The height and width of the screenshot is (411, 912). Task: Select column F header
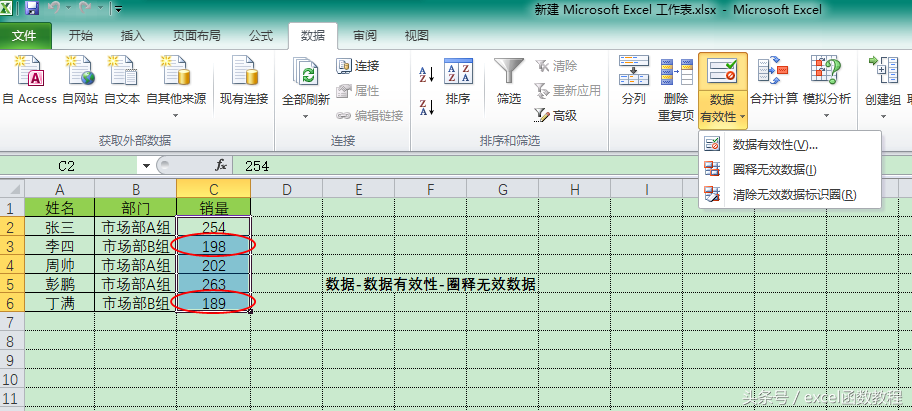click(x=430, y=188)
